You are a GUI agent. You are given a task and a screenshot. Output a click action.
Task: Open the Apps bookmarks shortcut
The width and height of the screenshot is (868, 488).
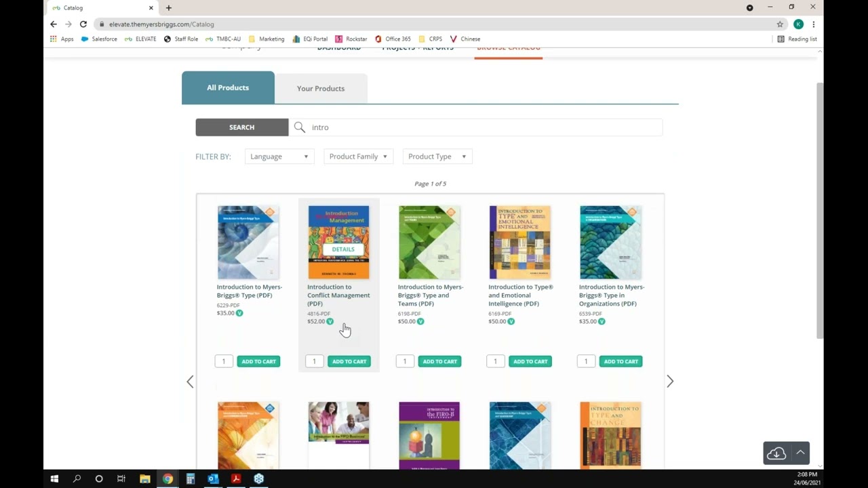62,39
